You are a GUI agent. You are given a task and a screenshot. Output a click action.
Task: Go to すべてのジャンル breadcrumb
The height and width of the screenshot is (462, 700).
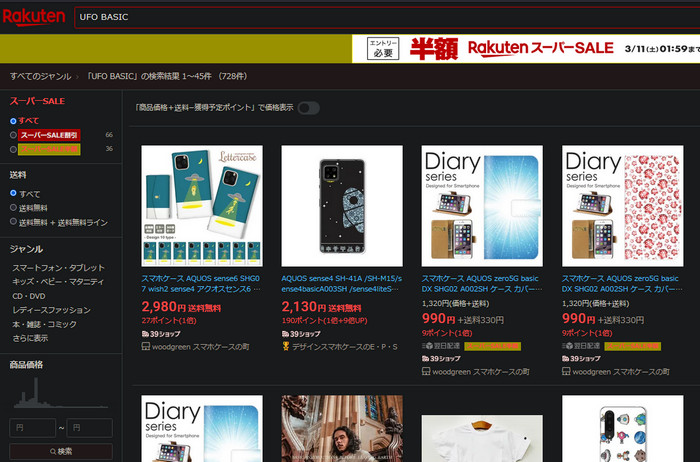tap(41, 76)
